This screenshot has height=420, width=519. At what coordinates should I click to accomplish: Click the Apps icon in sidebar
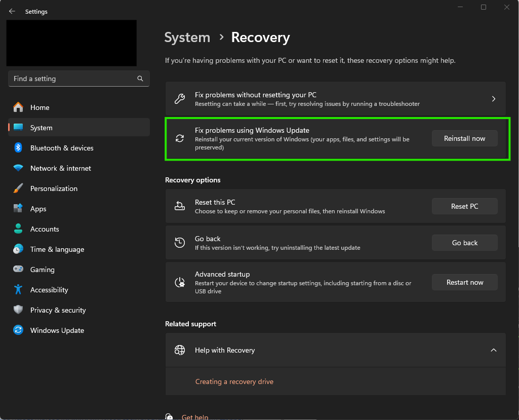[18, 208]
